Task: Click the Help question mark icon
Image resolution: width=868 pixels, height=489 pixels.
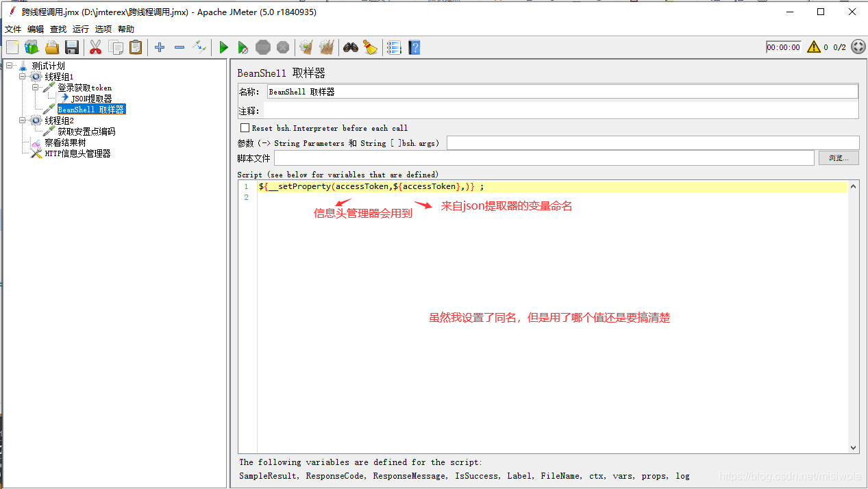Action: (x=414, y=47)
